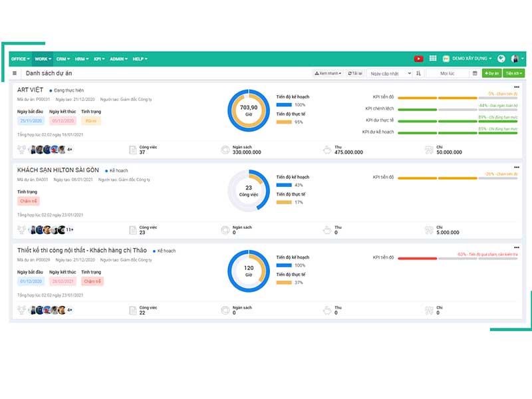The image size is (532, 399).
Task: Open the WORK menu
Action: [x=43, y=59]
